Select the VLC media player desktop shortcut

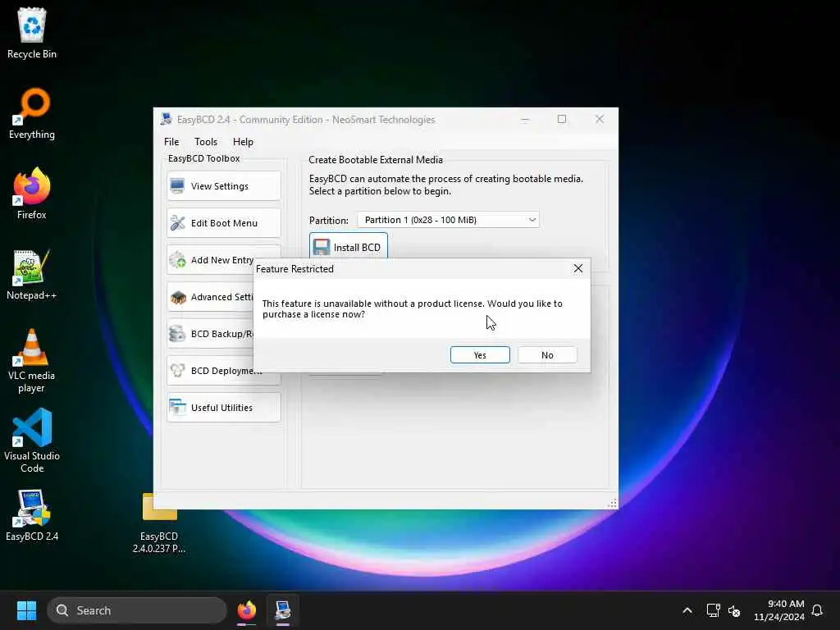(x=32, y=361)
